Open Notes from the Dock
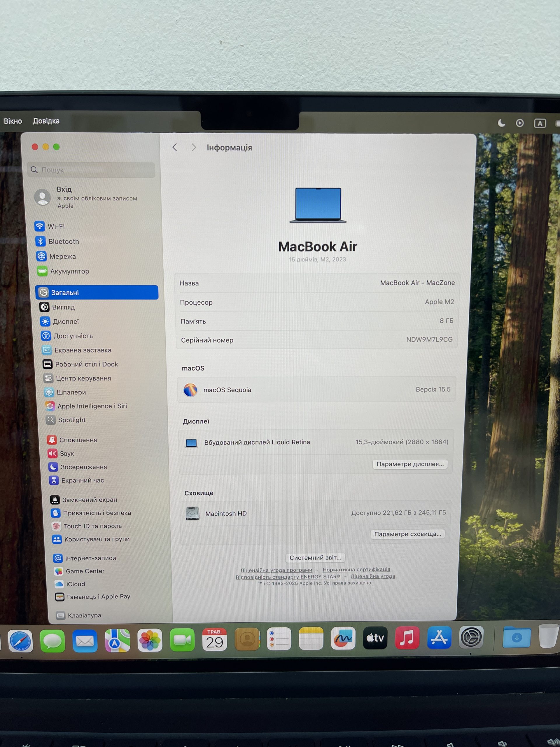The image size is (560, 747). pyautogui.click(x=311, y=638)
